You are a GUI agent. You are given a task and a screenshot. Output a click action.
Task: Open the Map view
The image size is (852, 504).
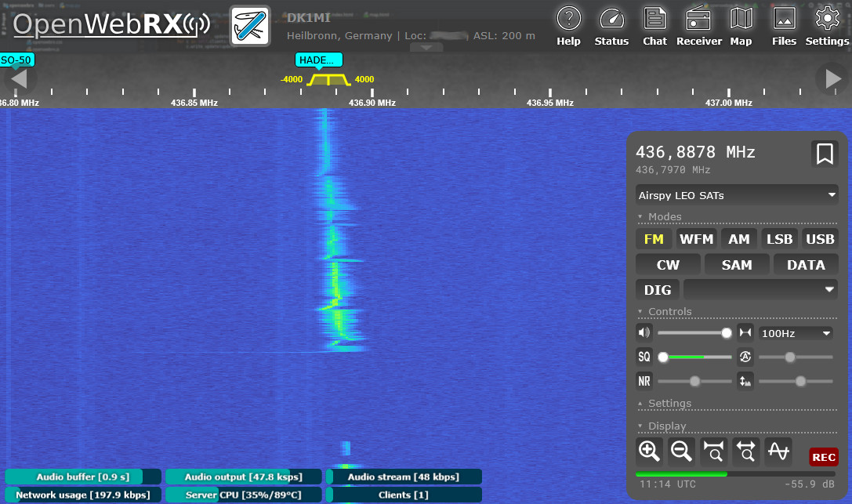741,26
